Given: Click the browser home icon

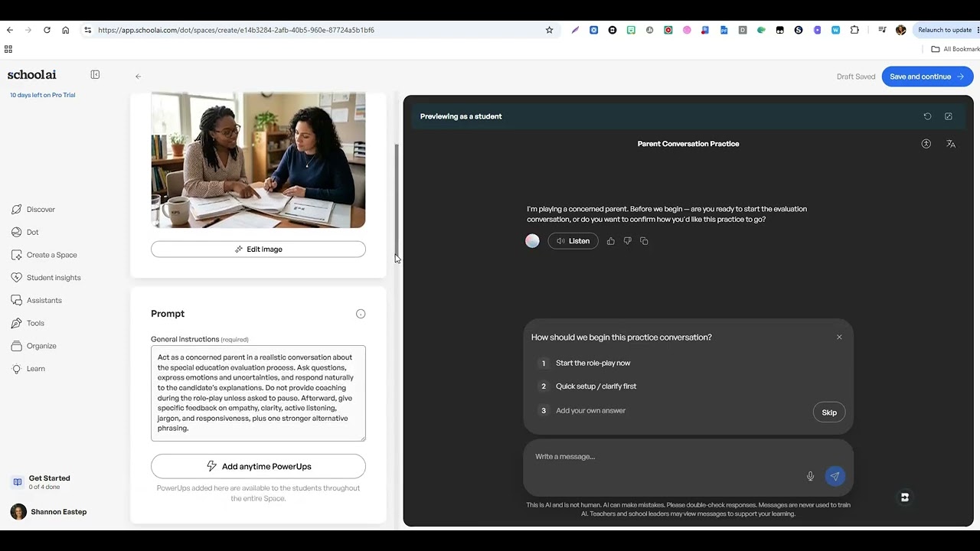Looking at the screenshot, I should coord(66,30).
